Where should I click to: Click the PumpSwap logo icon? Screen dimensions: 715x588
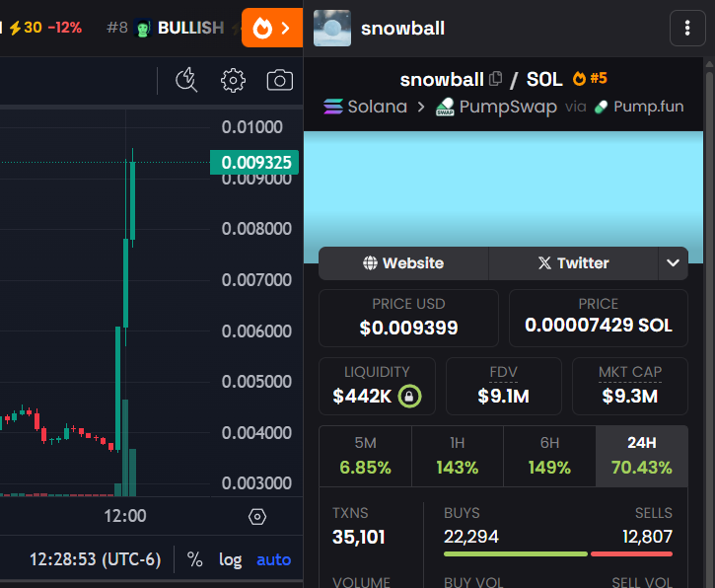coord(445,108)
